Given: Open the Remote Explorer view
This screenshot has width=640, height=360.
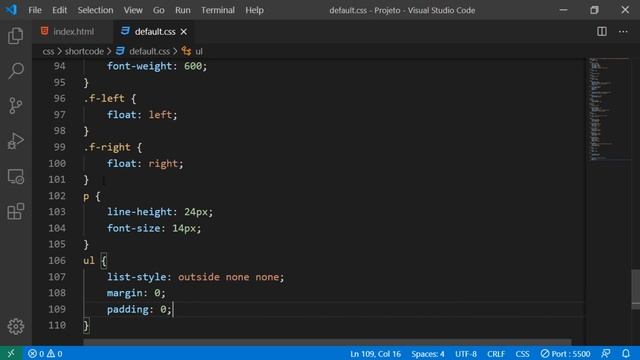Looking at the screenshot, I should (x=16, y=176).
